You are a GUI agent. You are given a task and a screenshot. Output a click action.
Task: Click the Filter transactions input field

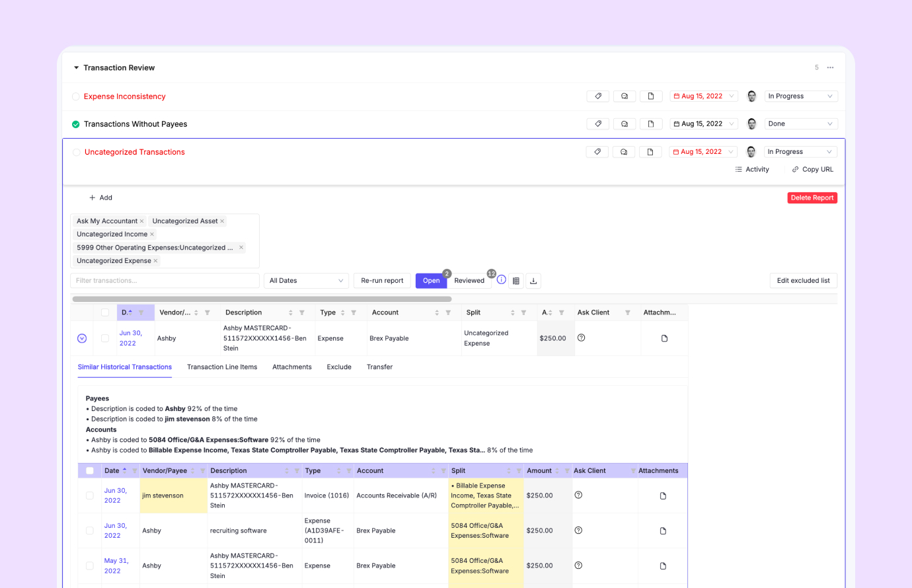coord(165,281)
